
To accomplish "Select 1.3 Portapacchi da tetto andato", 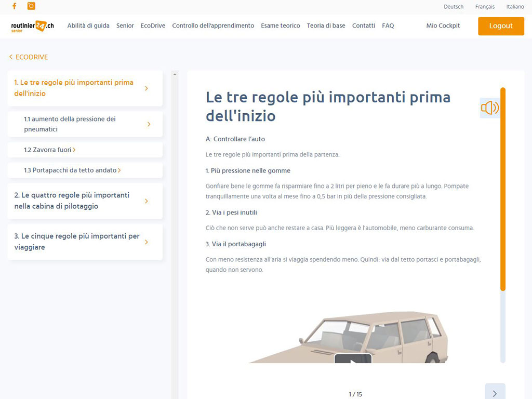I will (x=72, y=170).
